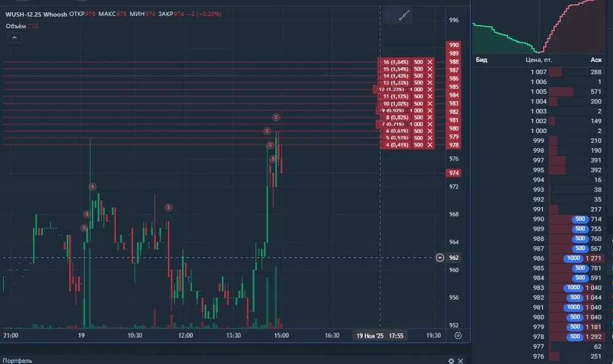The height and width of the screenshot is (364, 613).
Task: Click the 1000 order badge at price 983
Action: (x=574, y=287)
